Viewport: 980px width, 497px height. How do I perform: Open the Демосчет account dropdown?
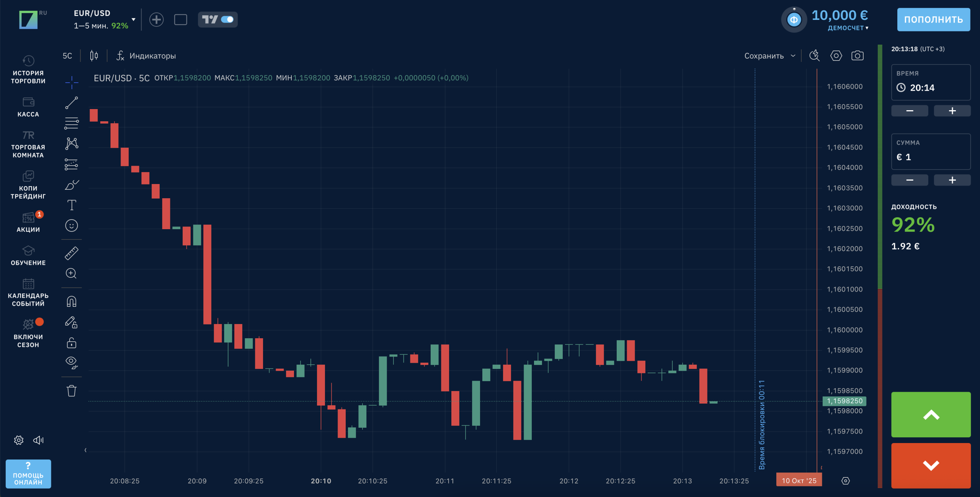point(848,28)
